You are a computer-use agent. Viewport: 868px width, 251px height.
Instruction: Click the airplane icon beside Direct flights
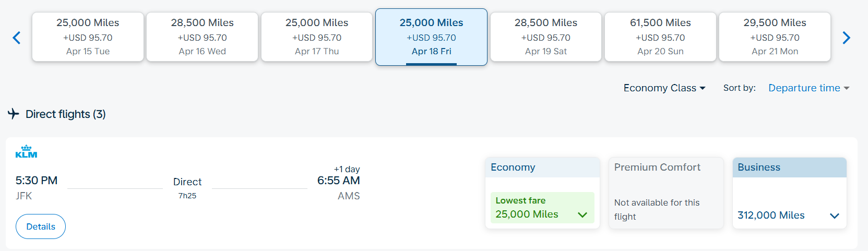[14, 113]
